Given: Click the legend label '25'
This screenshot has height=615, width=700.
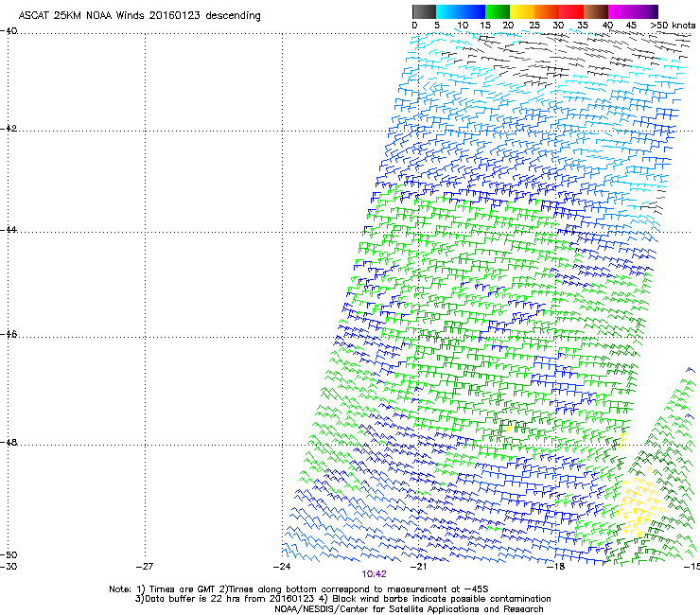Looking at the screenshot, I should (x=534, y=26).
